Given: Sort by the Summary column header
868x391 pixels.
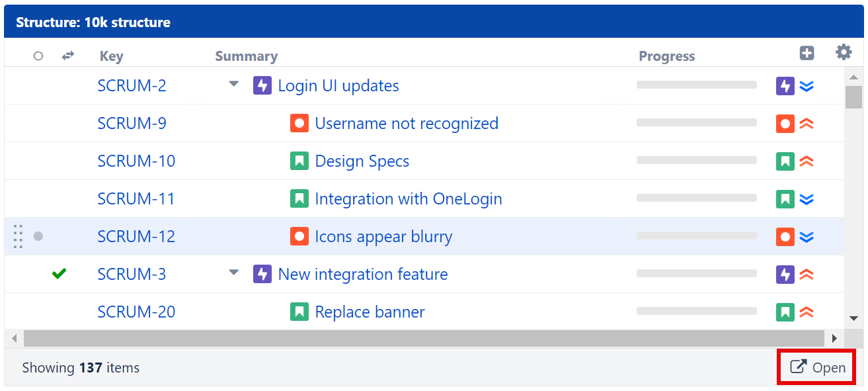Looking at the screenshot, I should point(246,57).
